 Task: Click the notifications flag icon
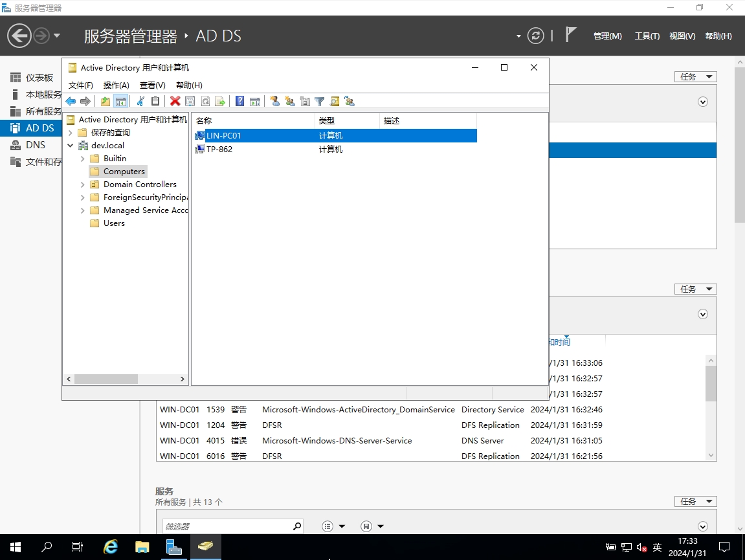coord(570,35)
